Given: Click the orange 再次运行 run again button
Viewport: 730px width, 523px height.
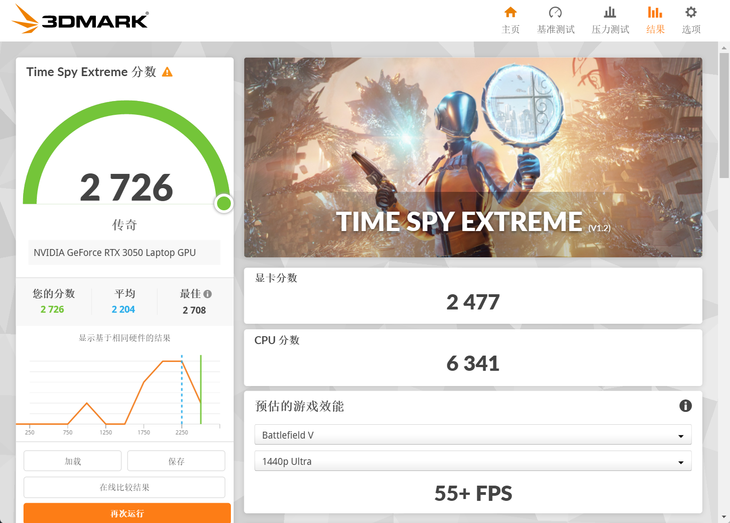Looking at the screenshot, I should tap(127, 513).
